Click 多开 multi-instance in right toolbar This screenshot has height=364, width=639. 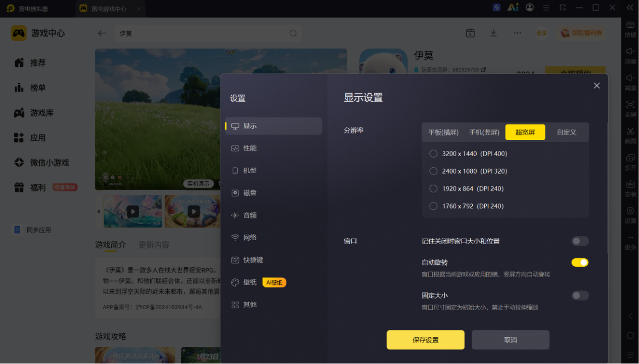pyautogui.click(x=630, y=162)
